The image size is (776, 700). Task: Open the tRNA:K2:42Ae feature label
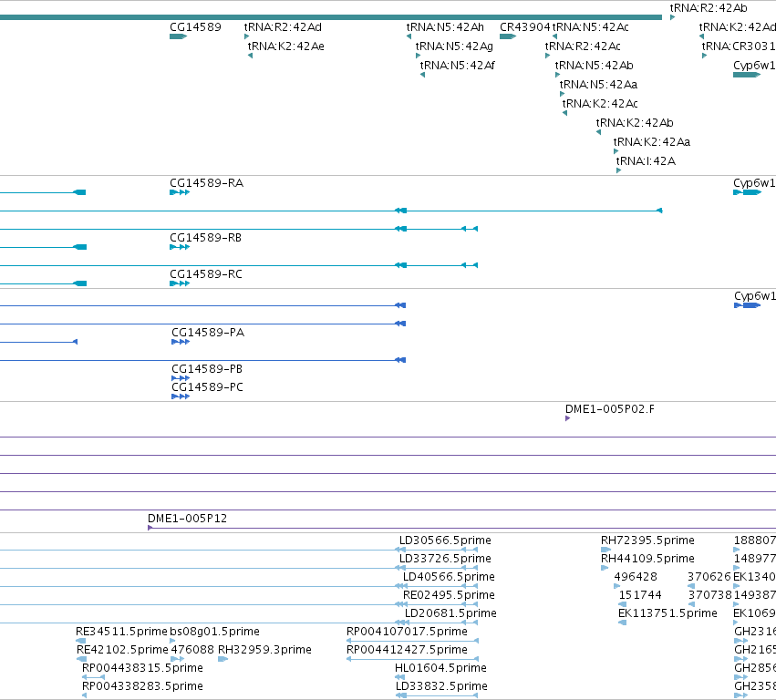click(285, 46)
